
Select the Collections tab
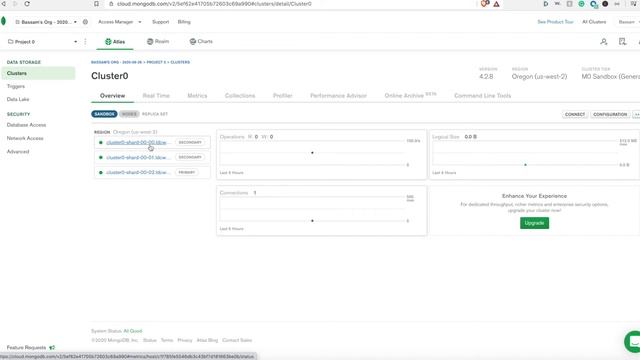[240, 96]
